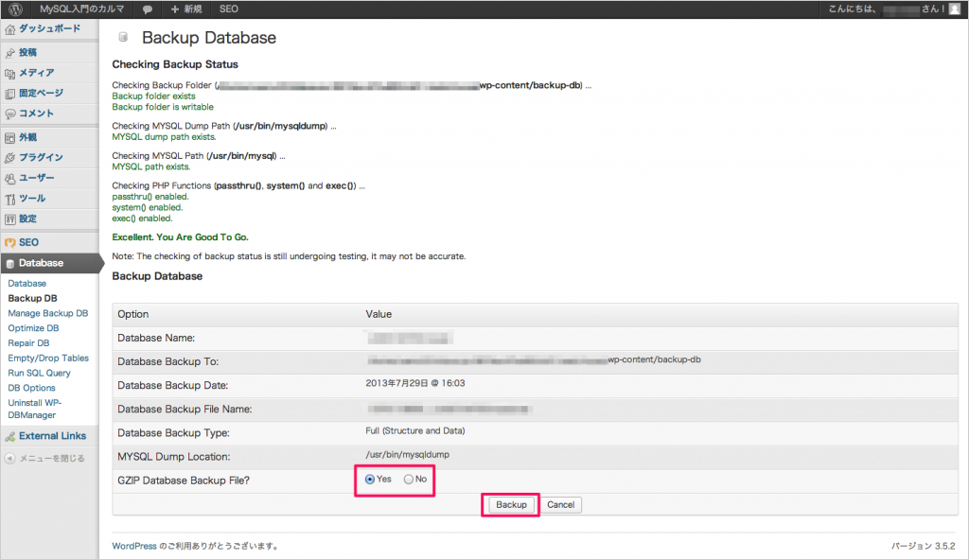
Task: Open the Database submenu link
Action: (27, 284)
